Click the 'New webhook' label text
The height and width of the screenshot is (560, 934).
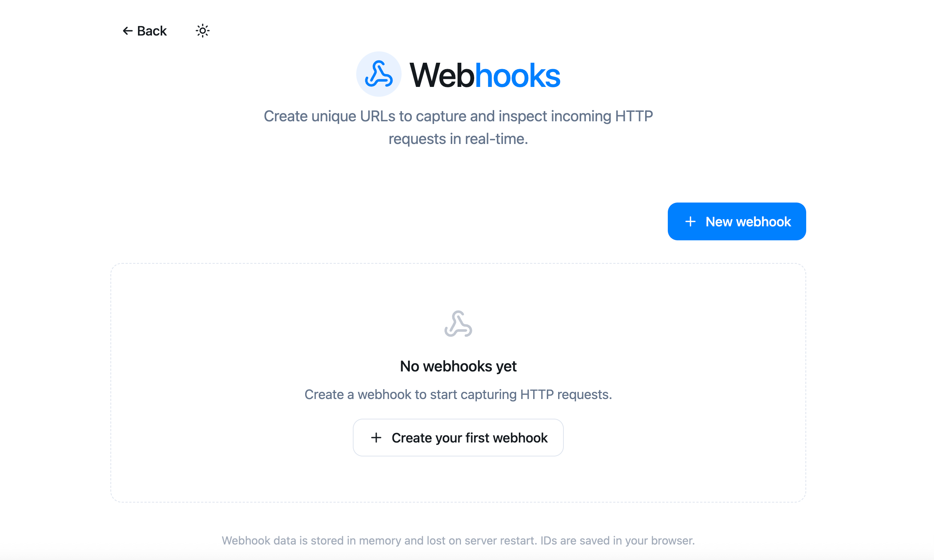[x=748, y=221]
